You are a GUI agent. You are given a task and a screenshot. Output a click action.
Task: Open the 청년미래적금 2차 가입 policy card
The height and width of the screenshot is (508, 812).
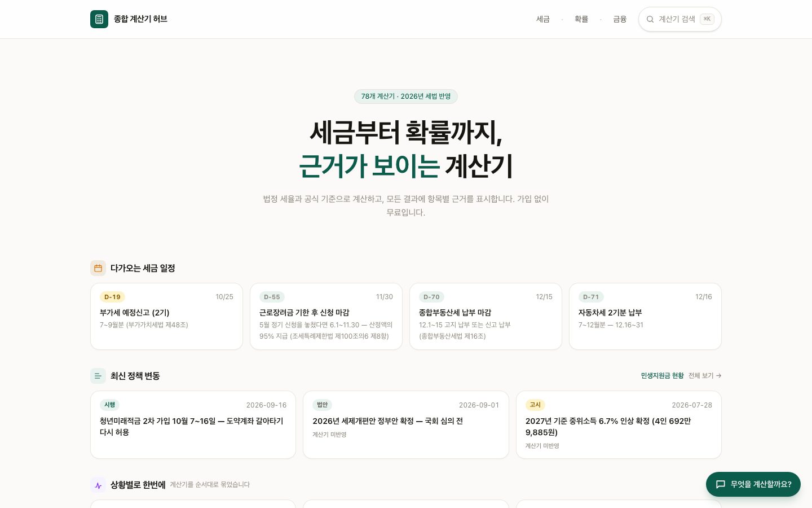click(193, 424)
